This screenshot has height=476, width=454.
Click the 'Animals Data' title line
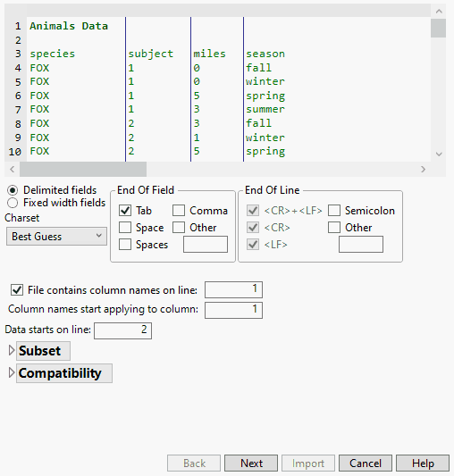coord(69,26)
